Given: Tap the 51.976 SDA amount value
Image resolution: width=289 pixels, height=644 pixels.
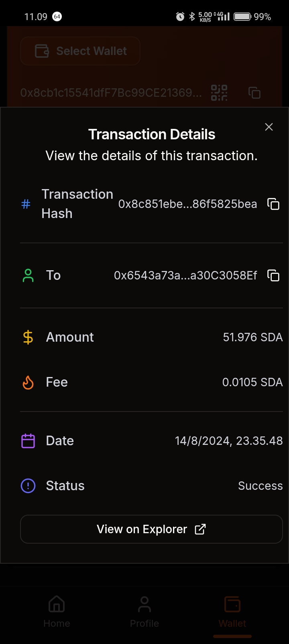Looking at the screenshot, I should [x=252, y=337].
